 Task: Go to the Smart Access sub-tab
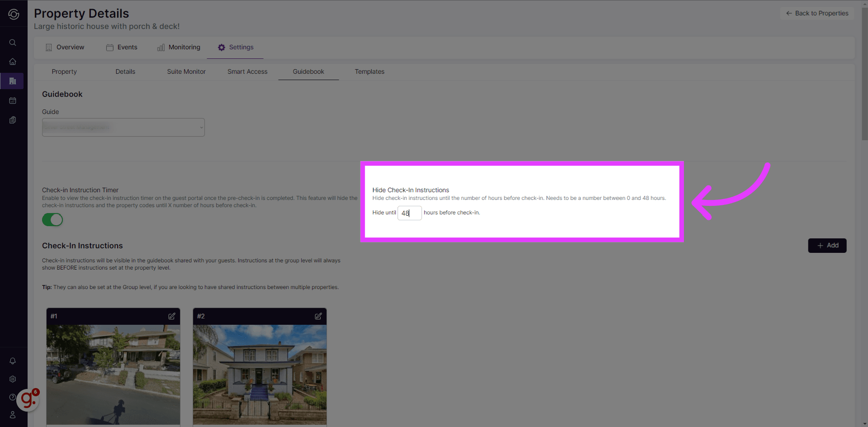pyautogui.click(x=247, y=71)
